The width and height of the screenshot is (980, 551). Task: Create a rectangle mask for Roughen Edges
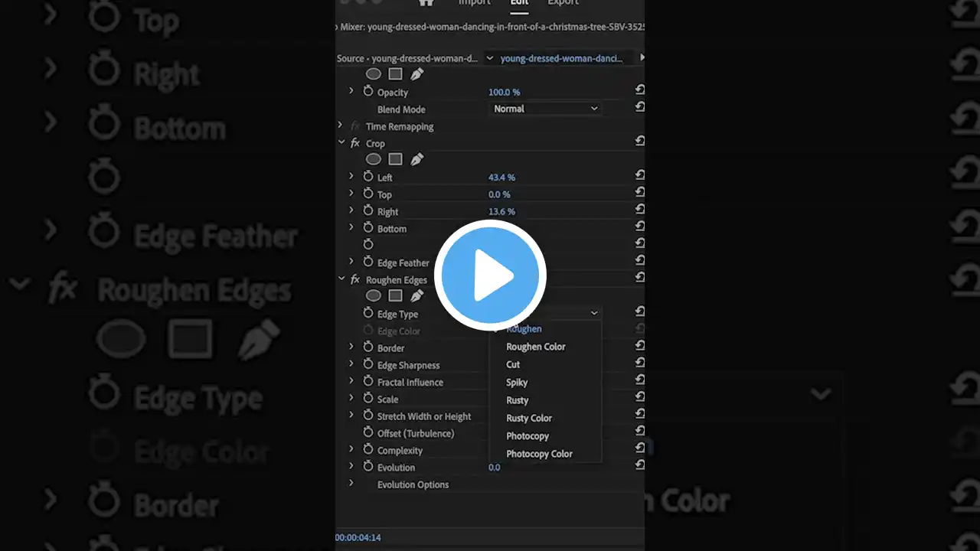pyautogui.click(x=395, y=295)
